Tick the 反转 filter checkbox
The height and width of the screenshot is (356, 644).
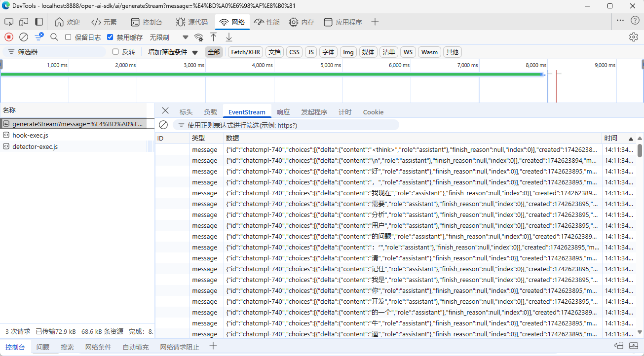pos(115,52)
